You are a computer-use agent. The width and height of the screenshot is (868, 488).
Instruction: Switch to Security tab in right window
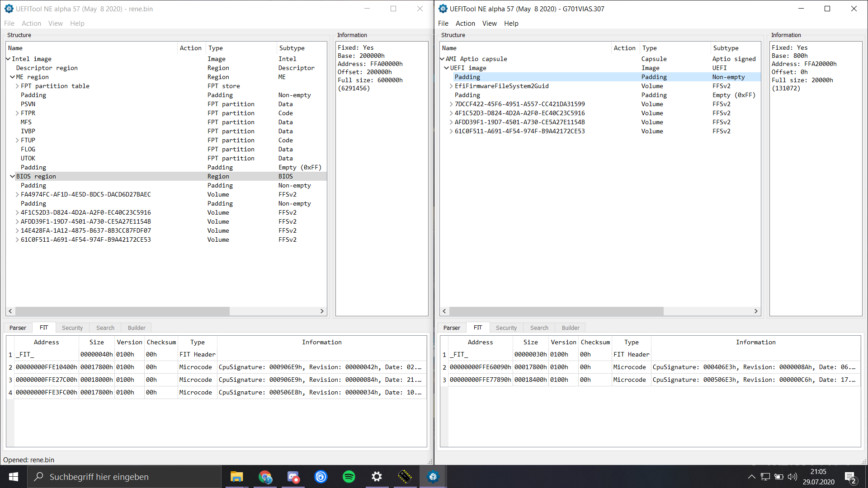click(506, 328)
